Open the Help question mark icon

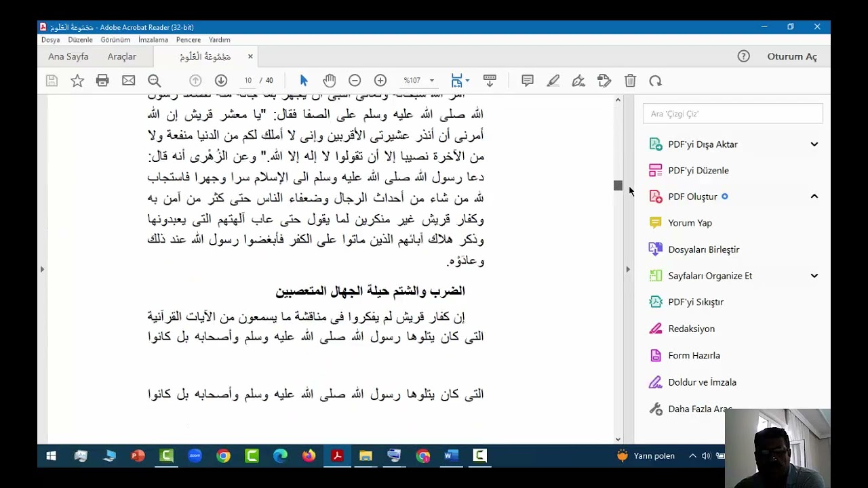(744, 56)
